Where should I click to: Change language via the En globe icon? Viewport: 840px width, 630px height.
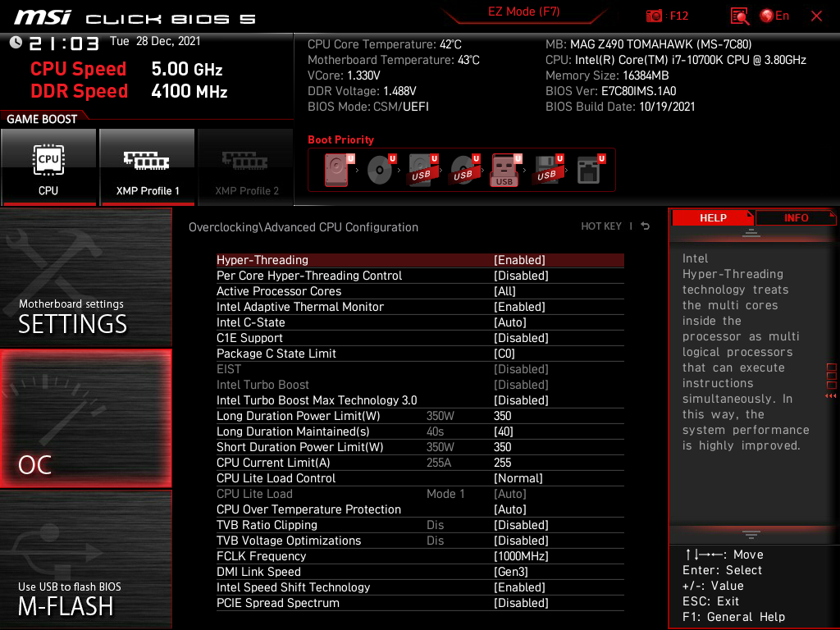point(774,16)
